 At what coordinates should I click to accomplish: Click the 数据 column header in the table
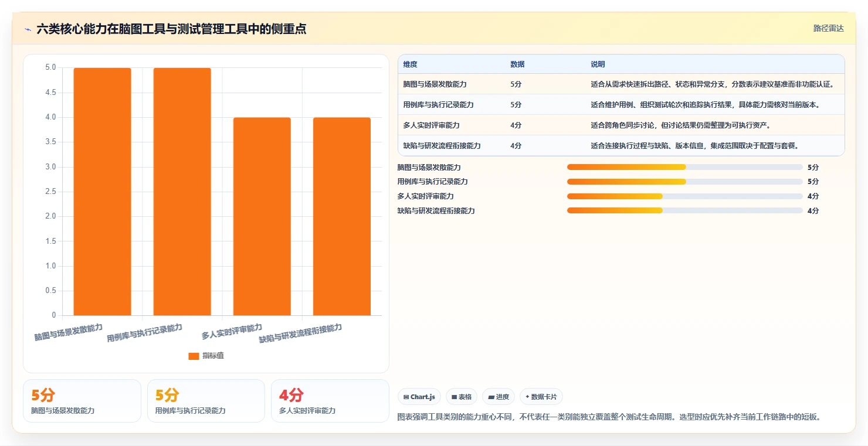517,64
